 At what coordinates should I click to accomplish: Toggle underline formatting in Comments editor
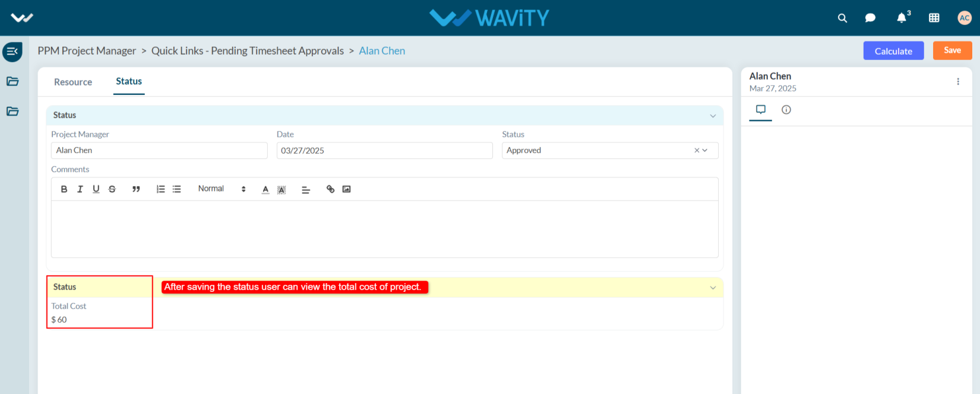click(96, 189)
